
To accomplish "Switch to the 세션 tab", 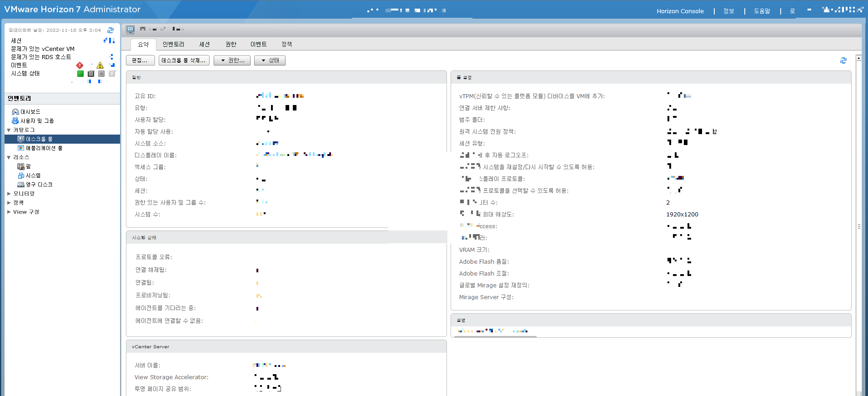I will (205, 44).
